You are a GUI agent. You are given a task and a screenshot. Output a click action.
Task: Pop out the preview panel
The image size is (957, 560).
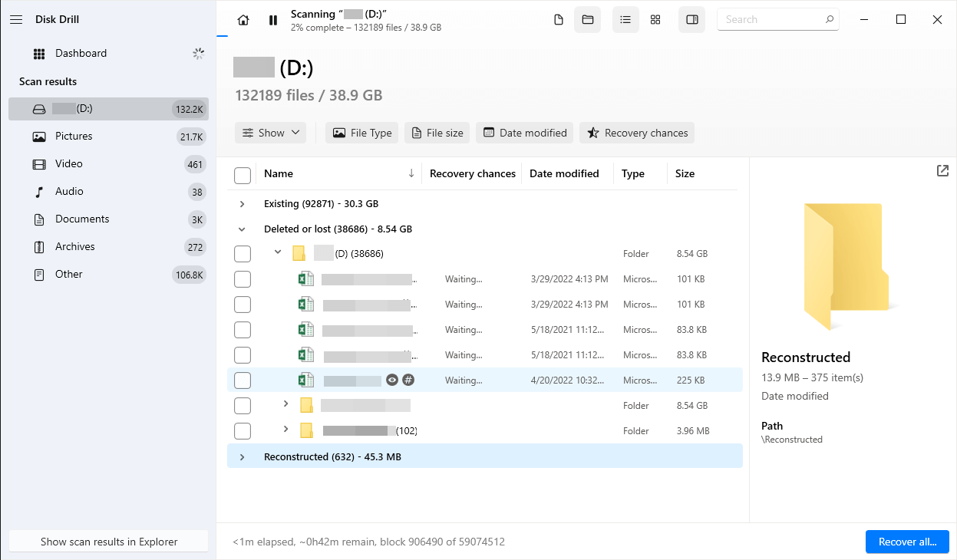pos(942,171)
